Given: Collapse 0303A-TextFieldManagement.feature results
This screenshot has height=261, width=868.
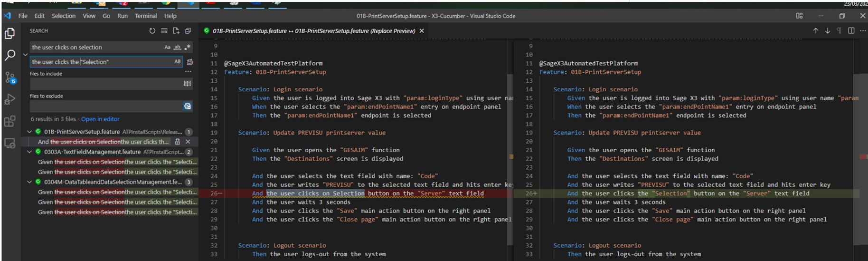Looking at the screenshot, I should click(x=29, y=152).
